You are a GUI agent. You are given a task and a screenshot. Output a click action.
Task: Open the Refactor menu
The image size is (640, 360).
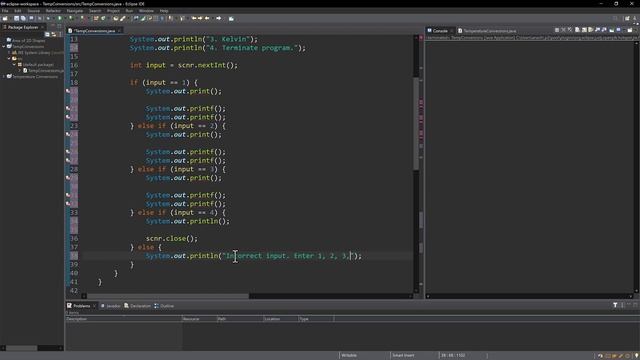(x=53, y=11)
